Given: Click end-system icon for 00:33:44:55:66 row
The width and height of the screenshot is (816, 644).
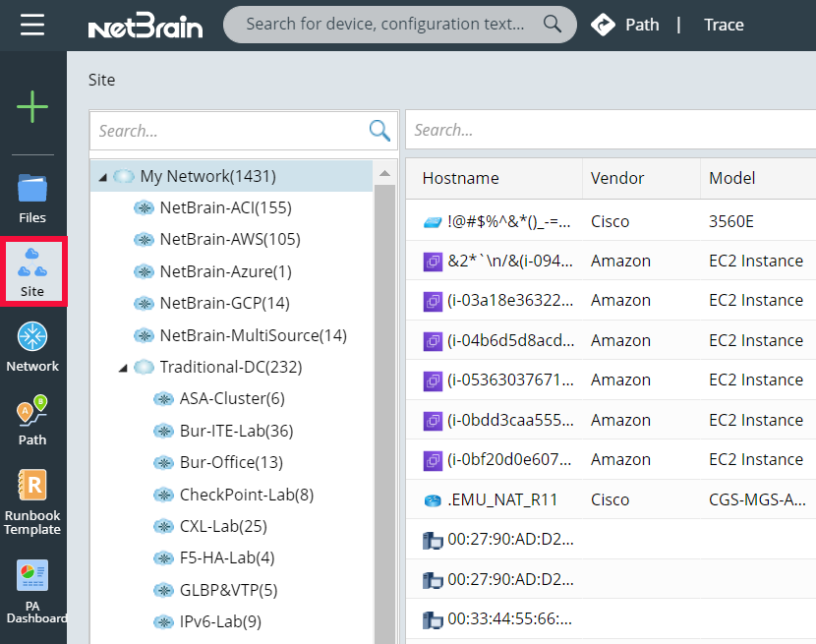Looking at the screenshot, I should [x=433, y=619].
